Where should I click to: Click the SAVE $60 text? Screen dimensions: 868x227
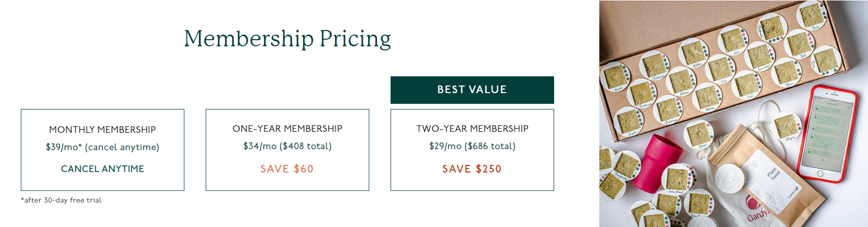[x=287, y=169]
